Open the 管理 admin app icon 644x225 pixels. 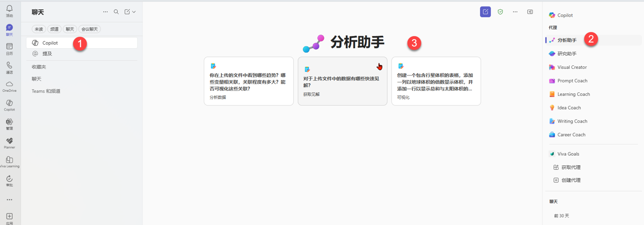(x=10, y=124)
